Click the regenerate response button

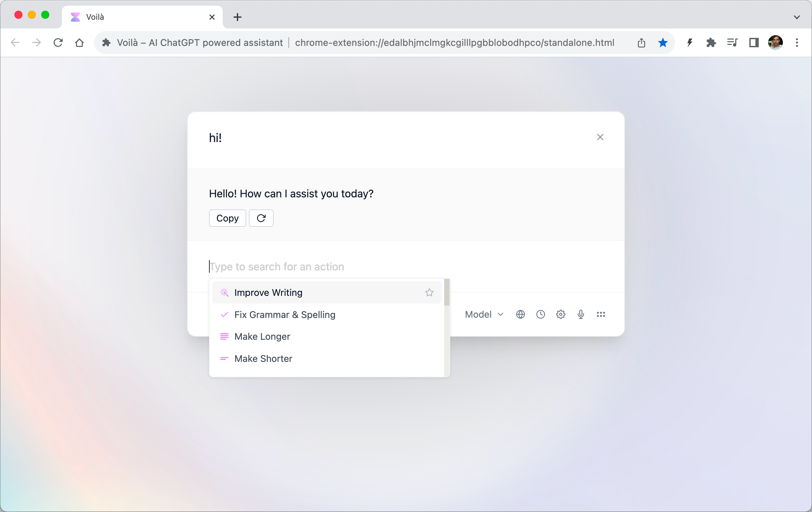coord(261,218)
